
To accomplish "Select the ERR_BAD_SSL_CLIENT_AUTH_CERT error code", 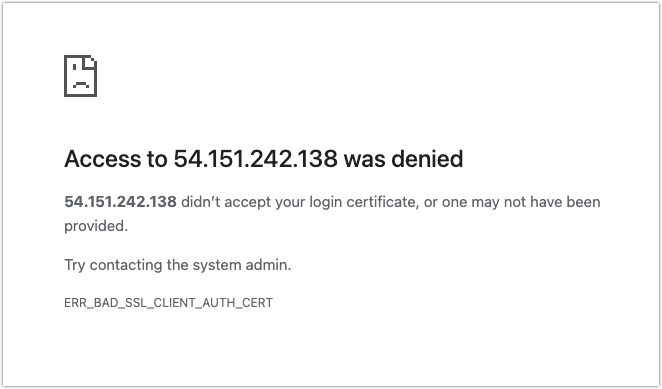I will [x=168, y=303].
